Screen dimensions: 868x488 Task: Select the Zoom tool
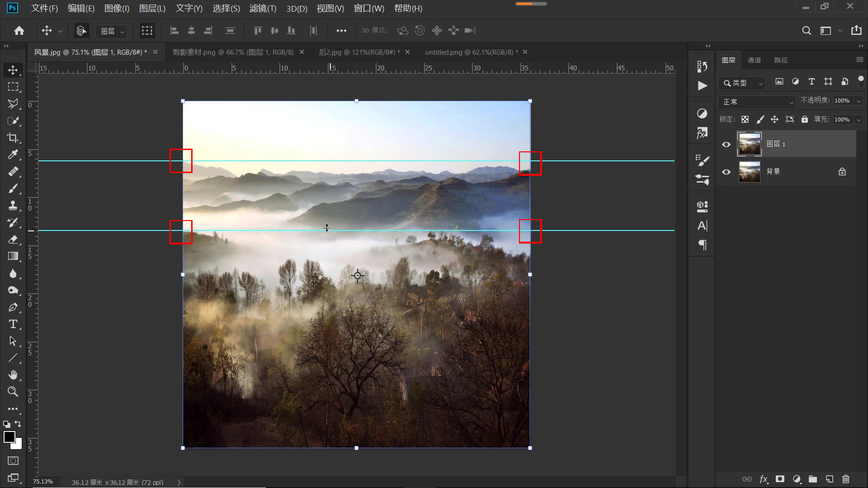click(13, 392)
